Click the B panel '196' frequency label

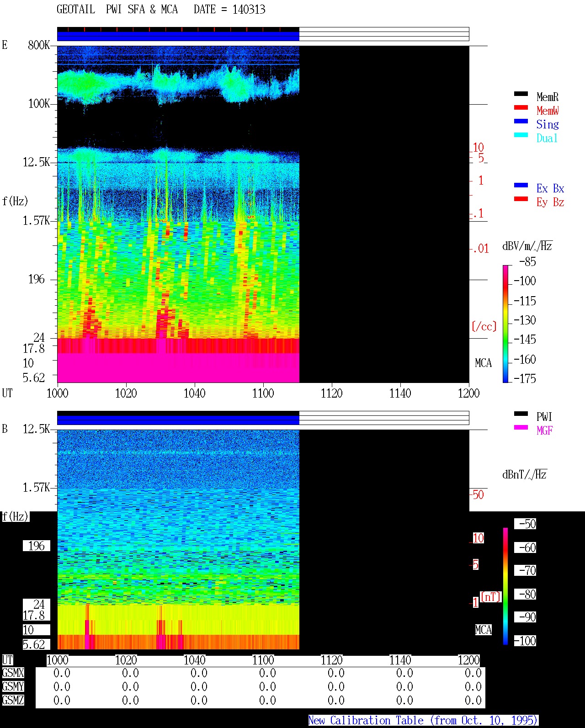37,546
